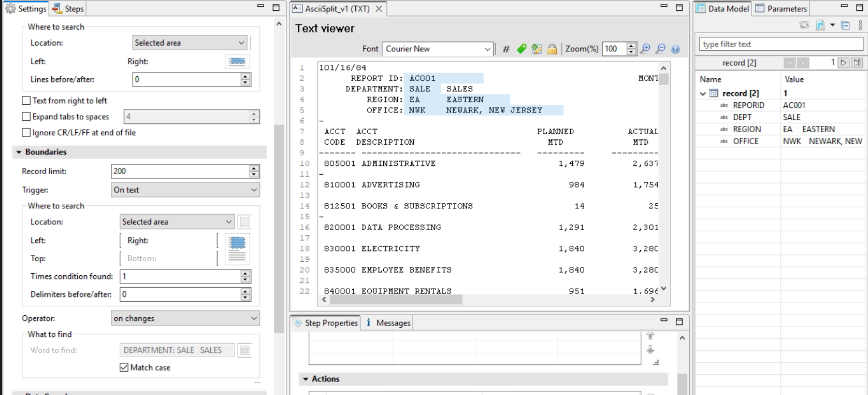The width and height of the screenshot is (868, 395).
Task: Switch to the Parameters tab
Action: [782, 8]
